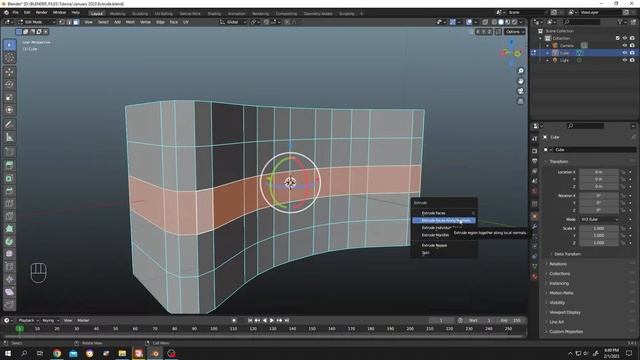Viewport: 640px width, 360px height.
Task: Click the Location X value field
Action: [599, 172]
